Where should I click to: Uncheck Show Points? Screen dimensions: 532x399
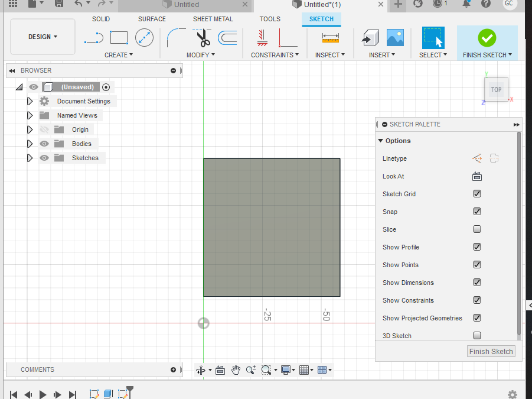point(477,265)
